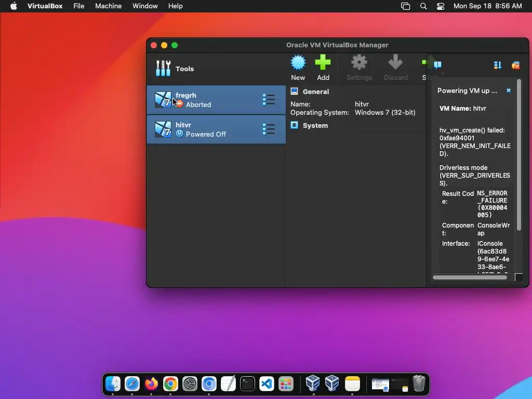
Task: Open the Help menu
Action: (176, 6)
